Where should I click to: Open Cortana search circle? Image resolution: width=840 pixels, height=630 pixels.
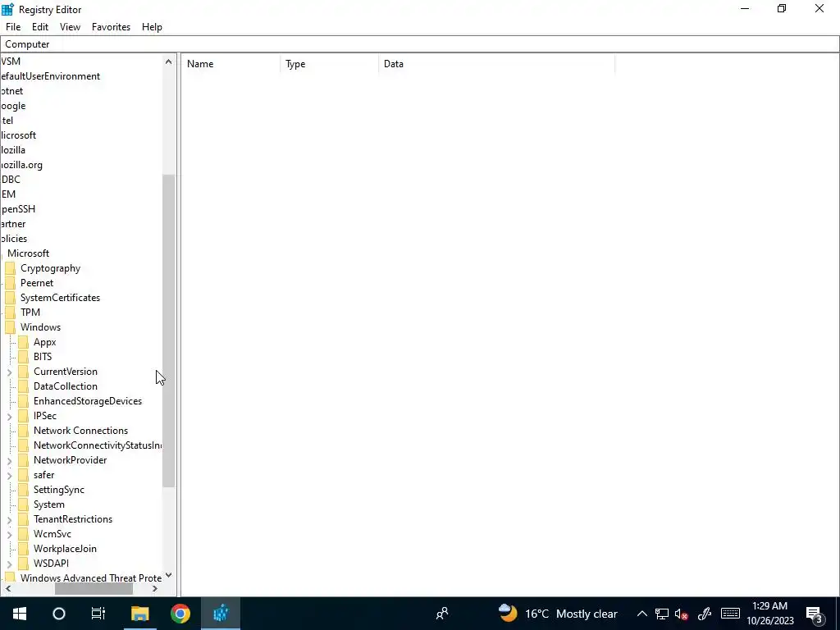(59, 614)
